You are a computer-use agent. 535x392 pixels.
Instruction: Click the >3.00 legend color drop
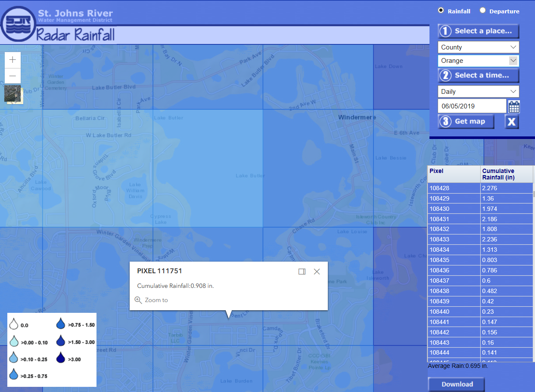pos(61,359)
